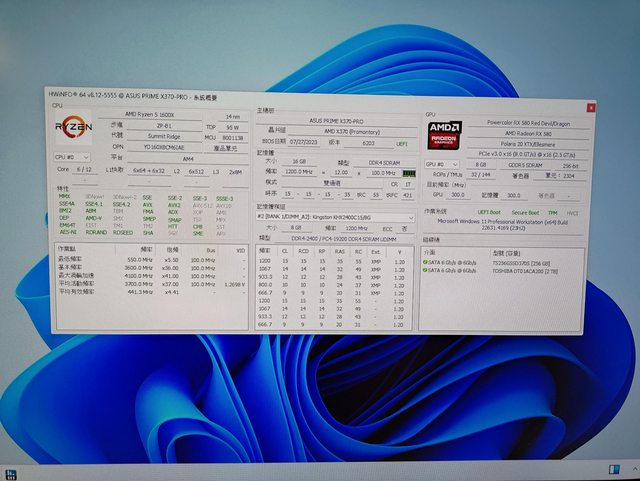
Task: Click the first SATA drive green status icon
Action: [427, 260]
